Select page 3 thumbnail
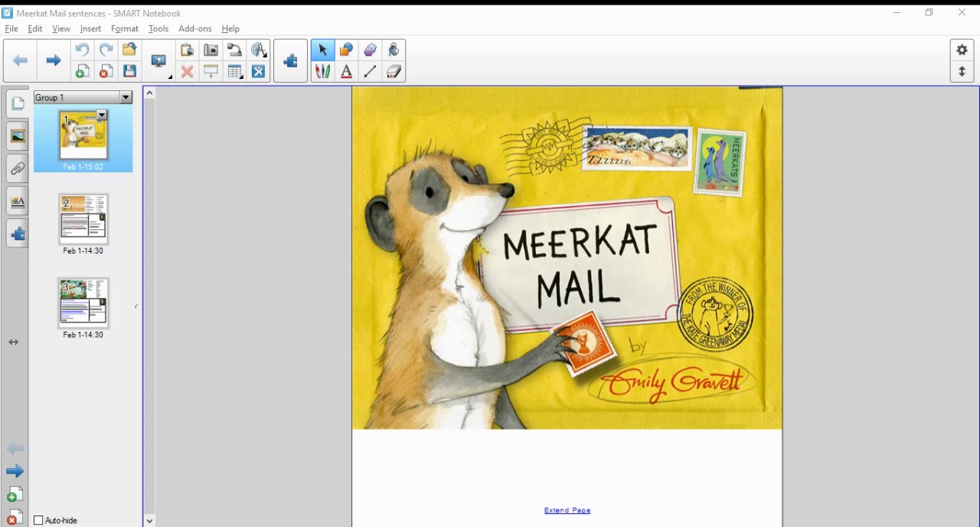The height and width of the screenshot is (527, 980). click(x=83, y=303)
